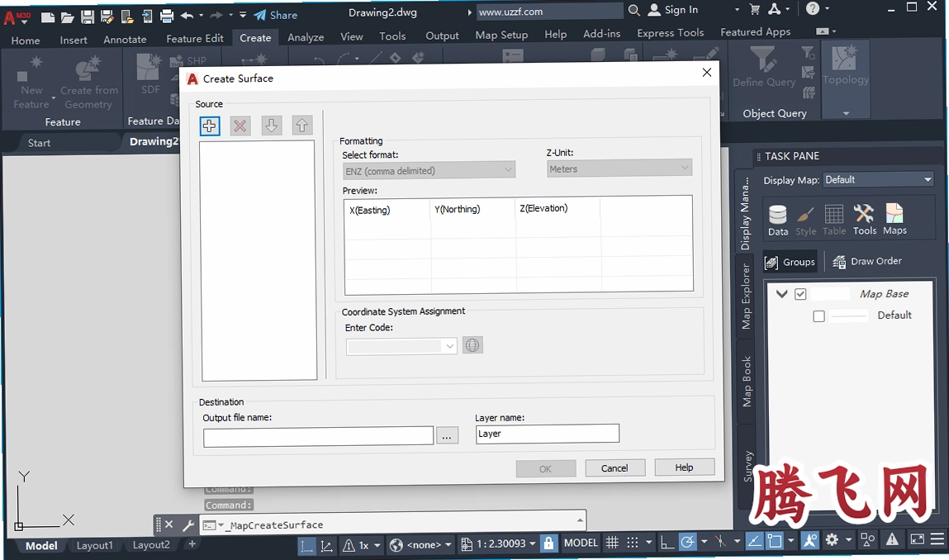949x560 pixels.
Task: Click the annotation monitor warning triangle icon
Action: click(892, 539)
